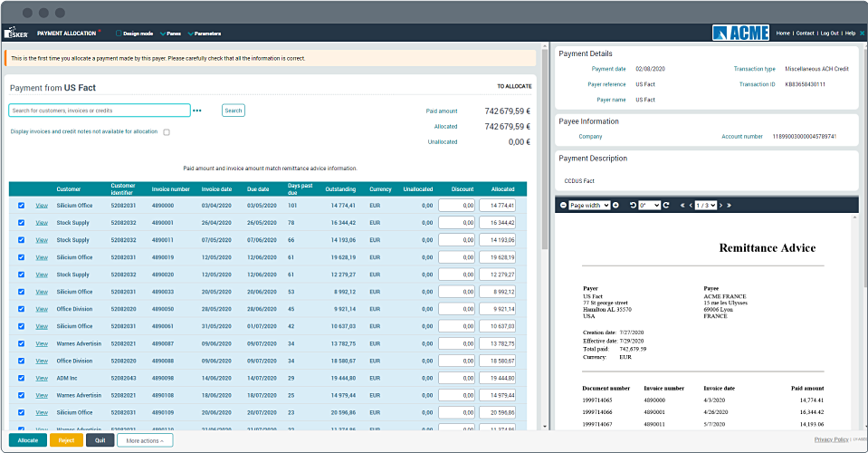Open the Panes dropdown menu
The image size is (868, 453).
pos(170,34)
